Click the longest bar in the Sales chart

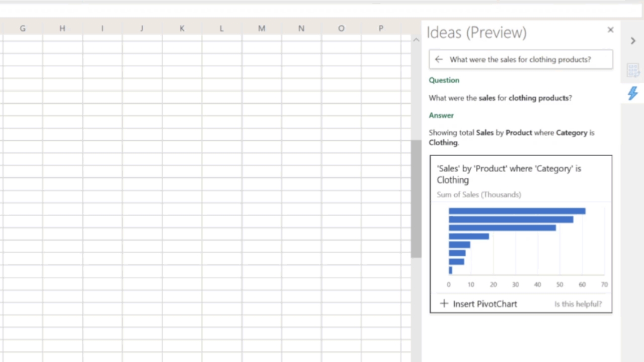(x=517, y=211)
